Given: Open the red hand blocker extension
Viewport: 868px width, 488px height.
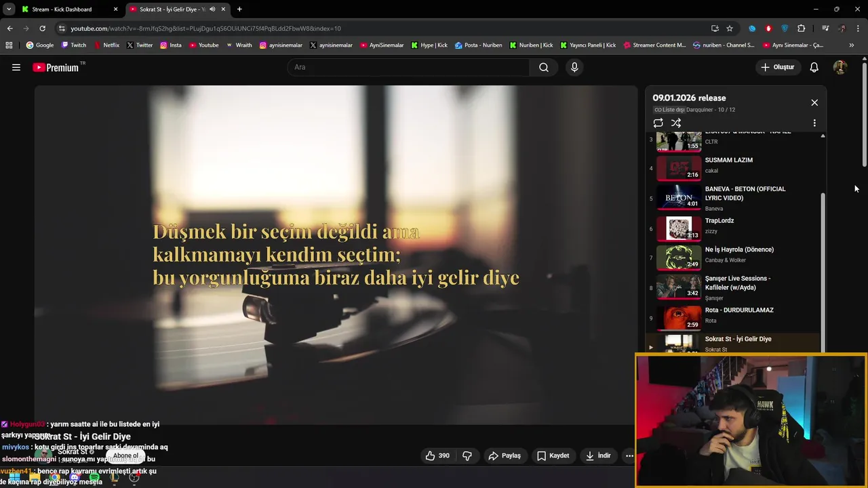Looking at the screenshot, I should tap(768, 28).
